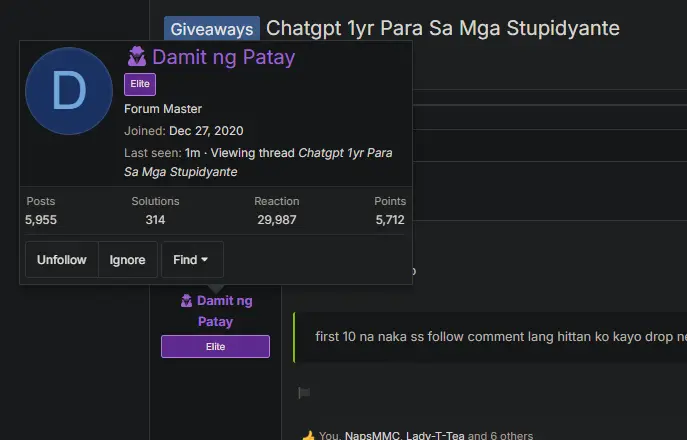This screenshot has width=687, height=440.
Task: Click the thumbs-up reaction icon
Action: [x=308, y=435]
